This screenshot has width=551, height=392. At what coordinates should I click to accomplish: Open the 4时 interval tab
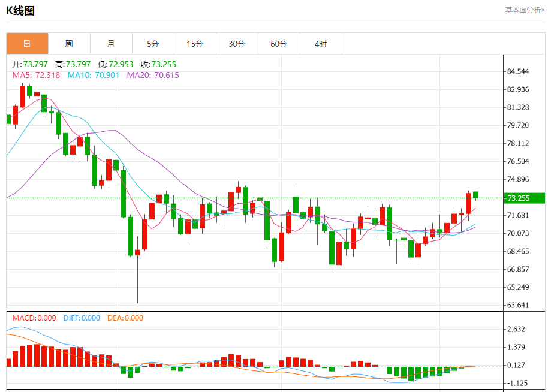click(x=321, y=44)
